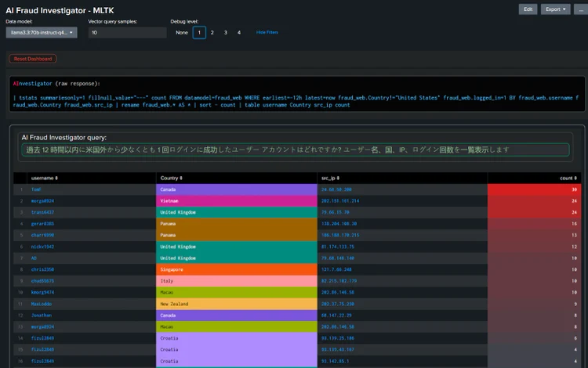The height and width of the screenshot is (368, 588).
Task: Switch debug level to 4
Action: click(239, 33)
